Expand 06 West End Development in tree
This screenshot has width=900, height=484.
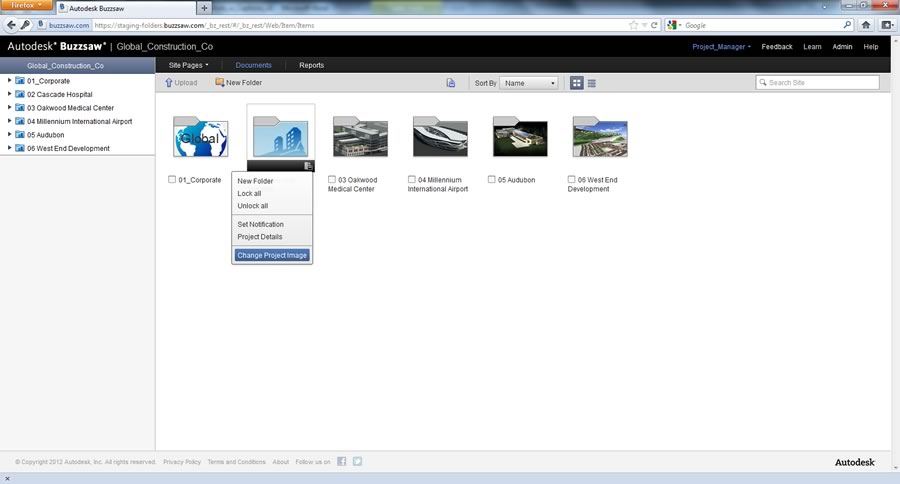(x=9, y=148)
